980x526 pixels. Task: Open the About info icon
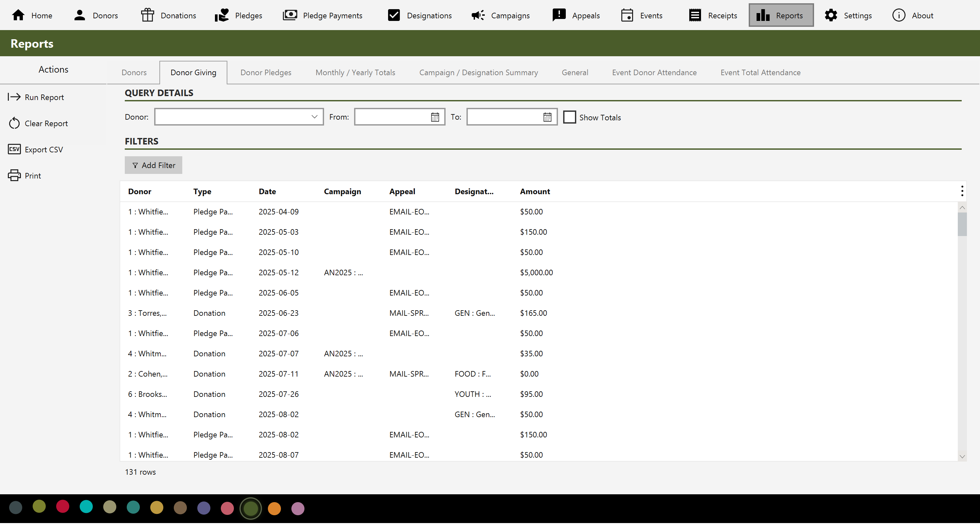(899, 15)
